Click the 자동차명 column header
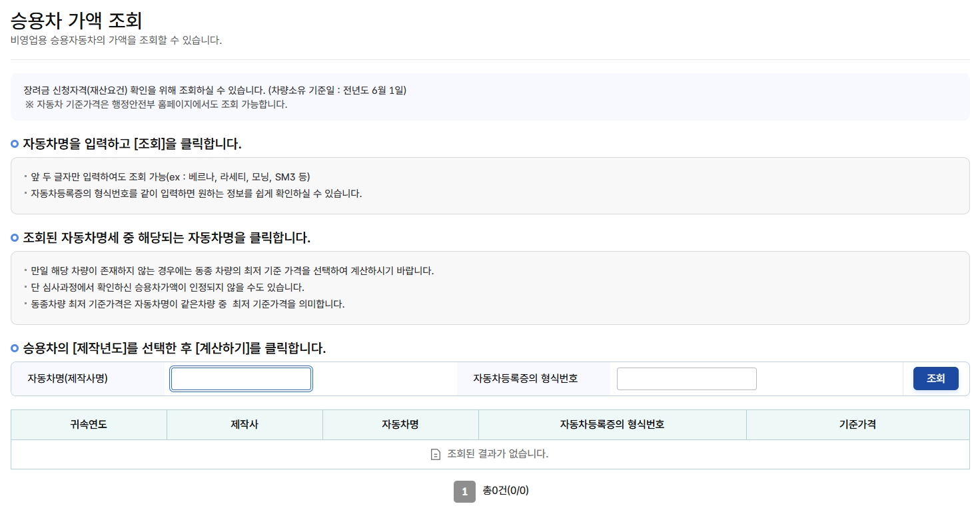This screenshot has height=514, width=980. 400,425
